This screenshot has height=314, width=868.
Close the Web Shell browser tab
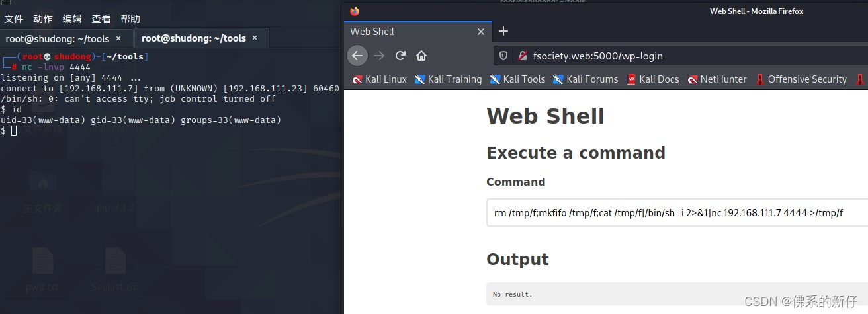481,31
